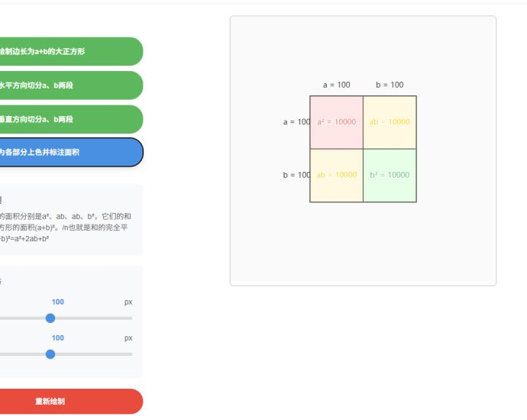
Task: Click the "a = 100" label left of the square
Action: pyautogui.click(x=296, y=122)
